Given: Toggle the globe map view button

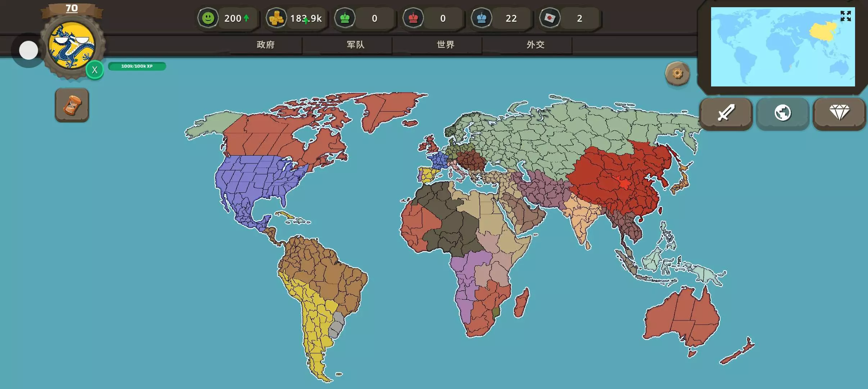Looking at the screenshot, I should coord(783,113).
